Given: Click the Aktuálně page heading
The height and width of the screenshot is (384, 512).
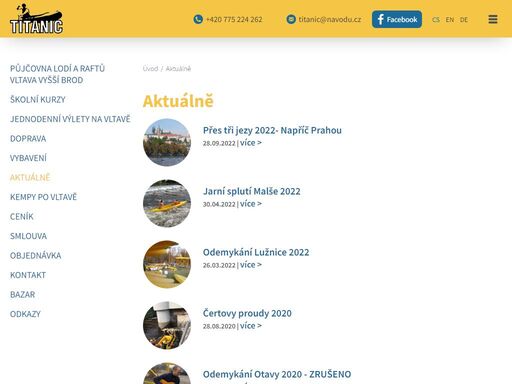Looking at the screenshot, I should (x=178, y=101).
